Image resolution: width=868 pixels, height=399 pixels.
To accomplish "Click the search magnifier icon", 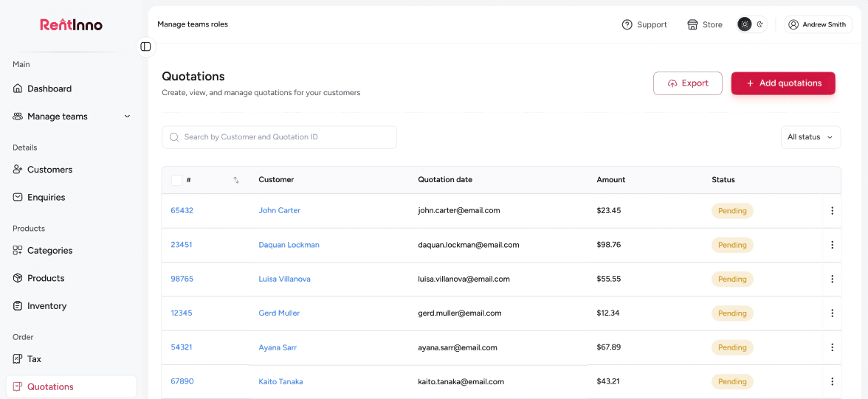I will coord(174,136).
